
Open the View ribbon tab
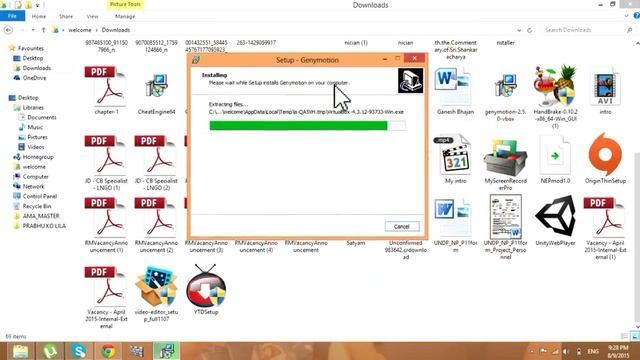92,16
